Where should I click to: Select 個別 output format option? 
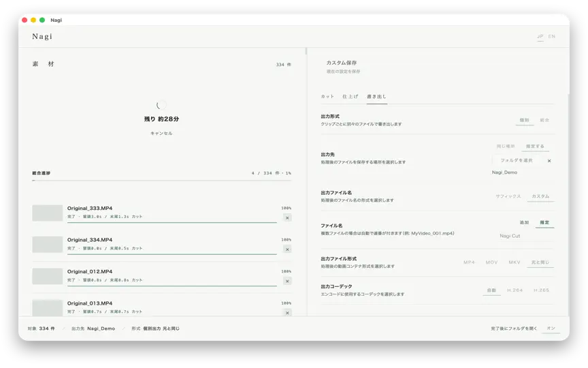tap(524, 120)
